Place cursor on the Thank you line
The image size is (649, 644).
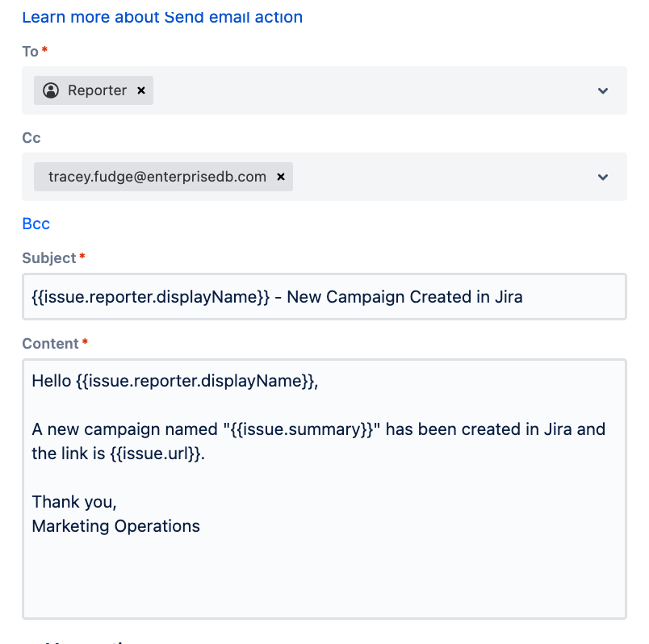[74, 502]
